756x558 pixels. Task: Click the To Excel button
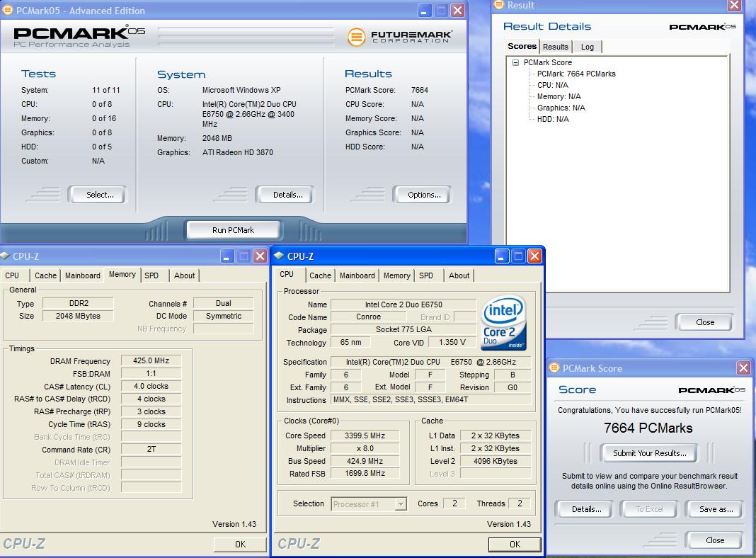649,509
